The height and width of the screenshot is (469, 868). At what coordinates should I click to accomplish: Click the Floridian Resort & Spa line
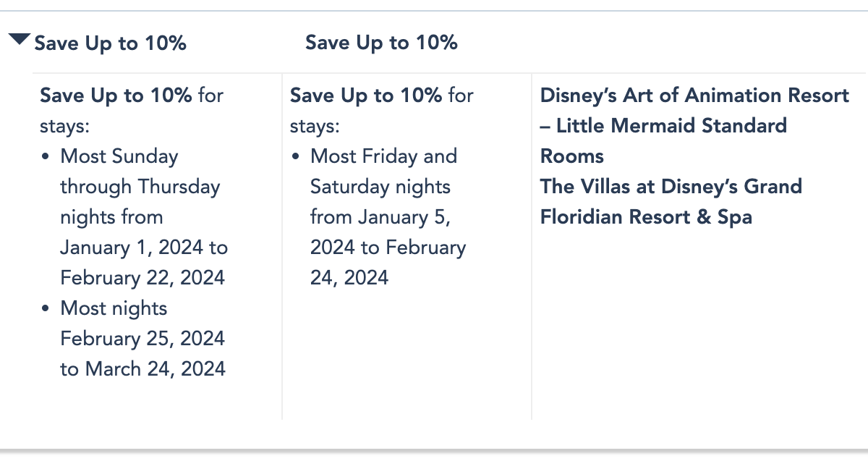pyautogui.click(x=646, y=217)
